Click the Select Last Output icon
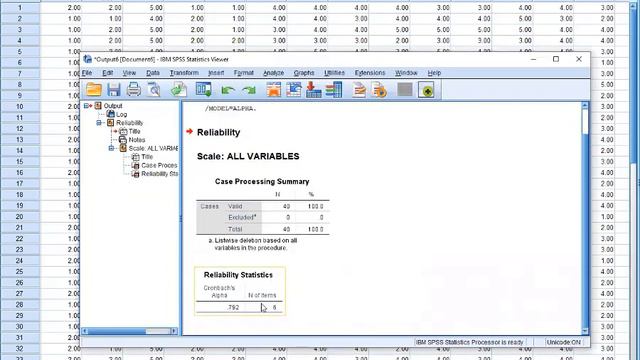640x360 pixels. (359, 89)
